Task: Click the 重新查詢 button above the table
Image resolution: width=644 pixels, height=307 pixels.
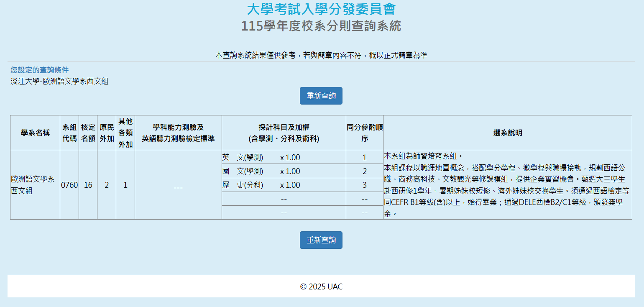Action: click(x=321, y=96)
